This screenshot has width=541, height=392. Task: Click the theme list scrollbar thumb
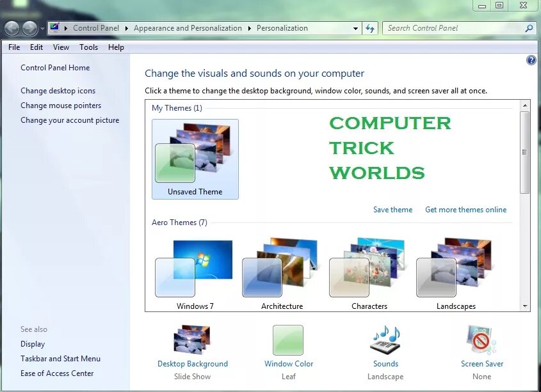[525, 152]
